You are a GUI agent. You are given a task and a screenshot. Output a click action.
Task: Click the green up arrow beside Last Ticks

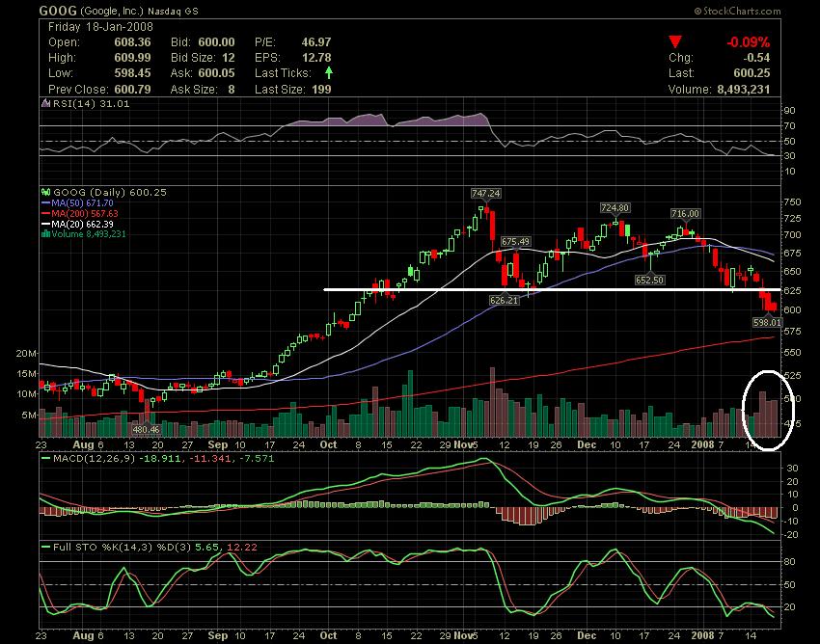[328, 72]
